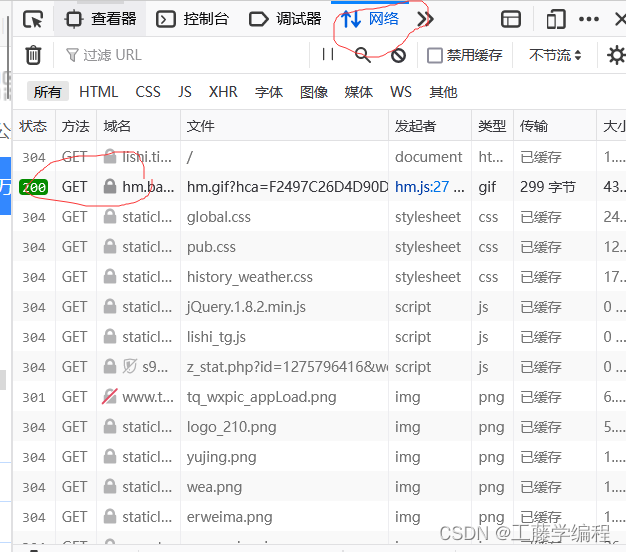
Task: Open the 查看器 inspector tab
Action: (x=100, y=19)
